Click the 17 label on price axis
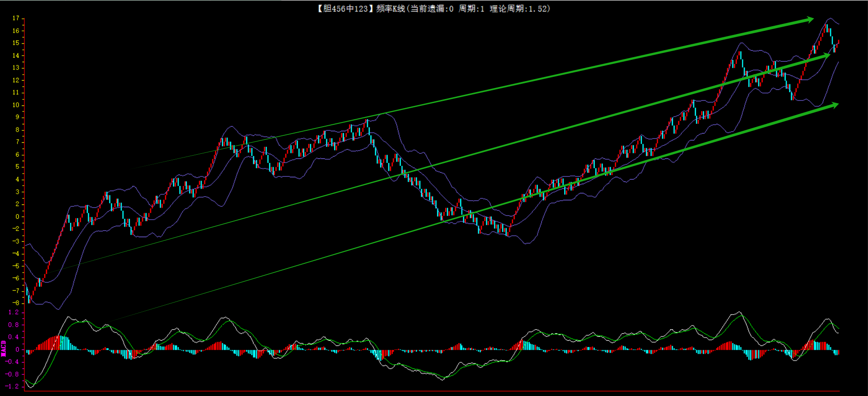 pyautogui.click(x=16, y=18)
